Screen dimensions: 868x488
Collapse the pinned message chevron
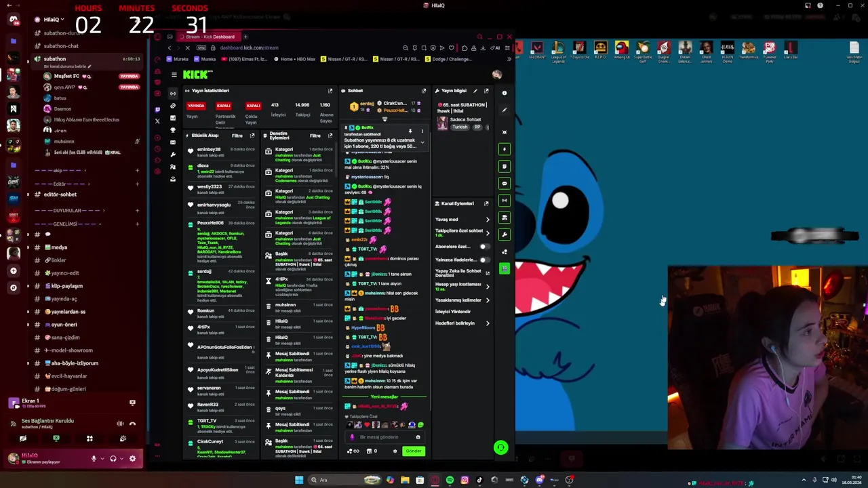pyautogui.click(x=422, y=142)
